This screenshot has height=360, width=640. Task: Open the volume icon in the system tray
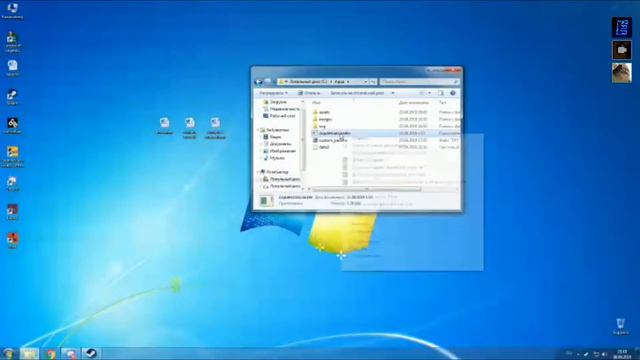(x=604, y=354)
